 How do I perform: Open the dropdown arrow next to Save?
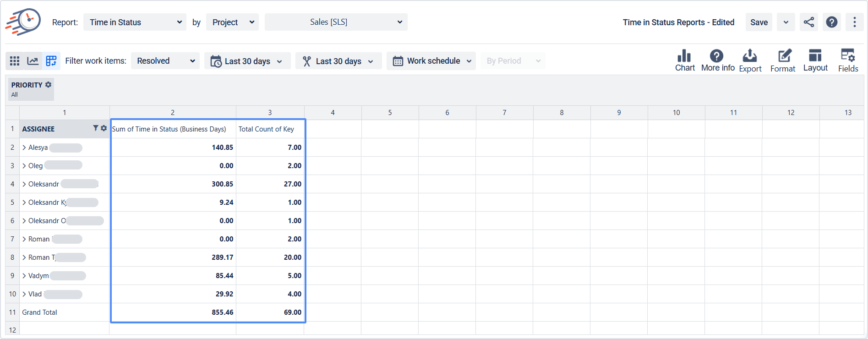tap(786, 22)
